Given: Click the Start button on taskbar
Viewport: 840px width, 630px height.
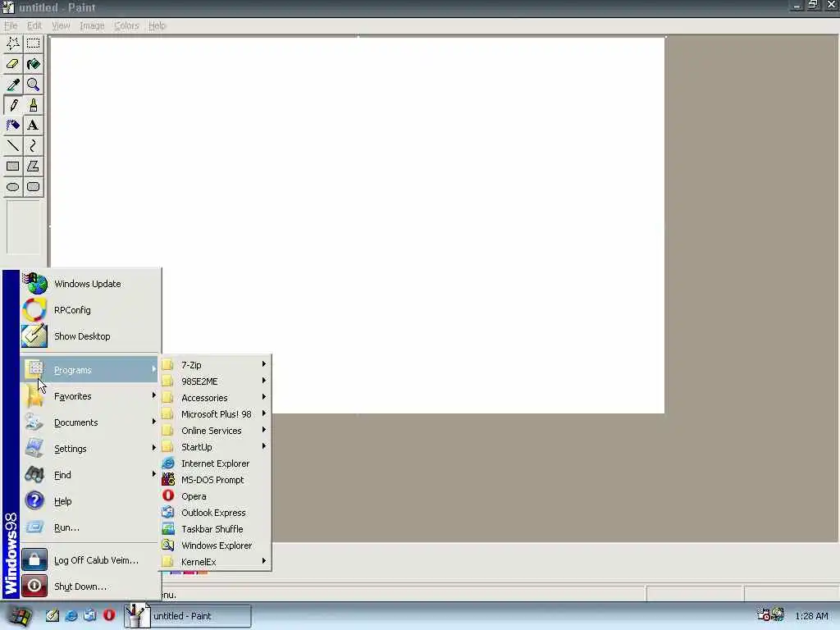Looking at the screenshot, I should pyautogui.click(x=20, y=616).
